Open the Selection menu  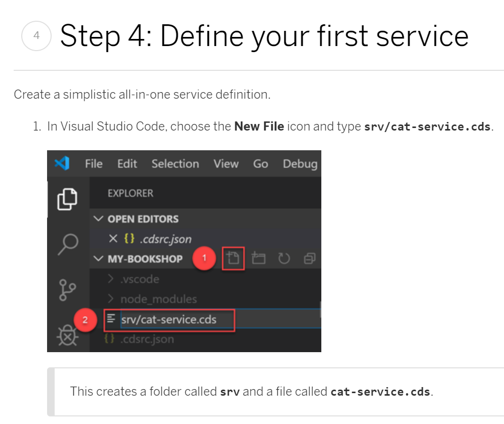coord(175,163)
